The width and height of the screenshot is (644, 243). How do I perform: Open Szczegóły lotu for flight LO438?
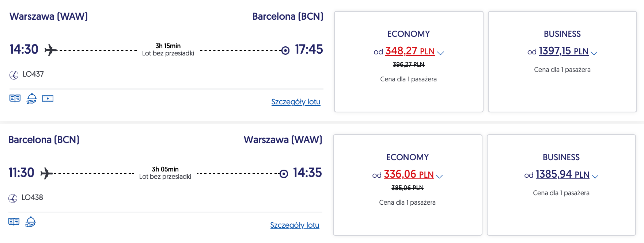[295, 225]
